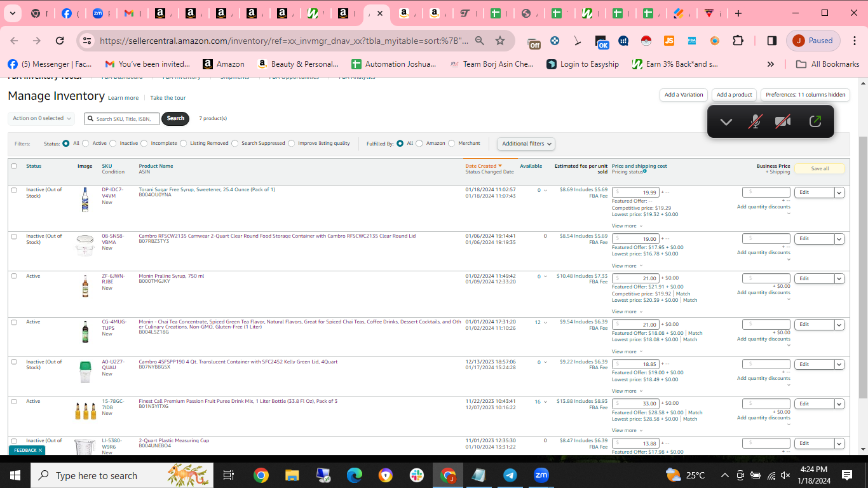Image resolution: width=868 pixels, height=488 pixels.
Task: Open File Explorer from the taskbar
Action: (292, 475)
